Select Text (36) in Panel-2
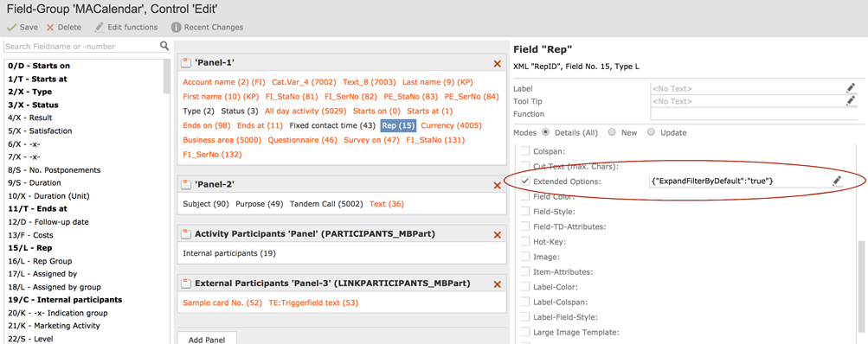 (x=387, y=204)
